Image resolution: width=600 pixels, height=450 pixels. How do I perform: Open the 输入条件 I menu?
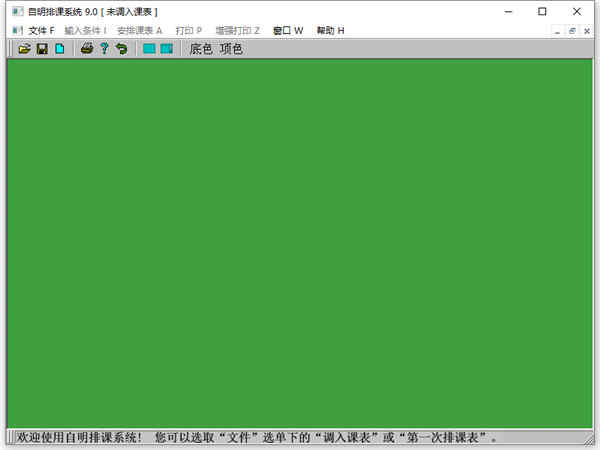coord(85,30)
